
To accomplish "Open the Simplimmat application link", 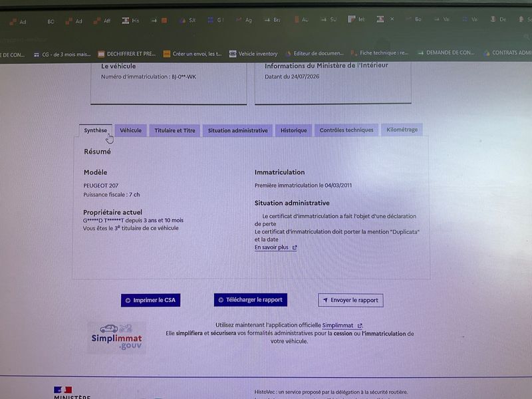I will [342, 325].
